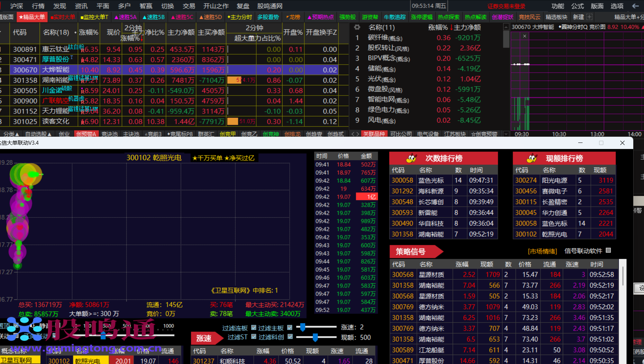Click the [市场情绪] link

(x=542, y=251)
